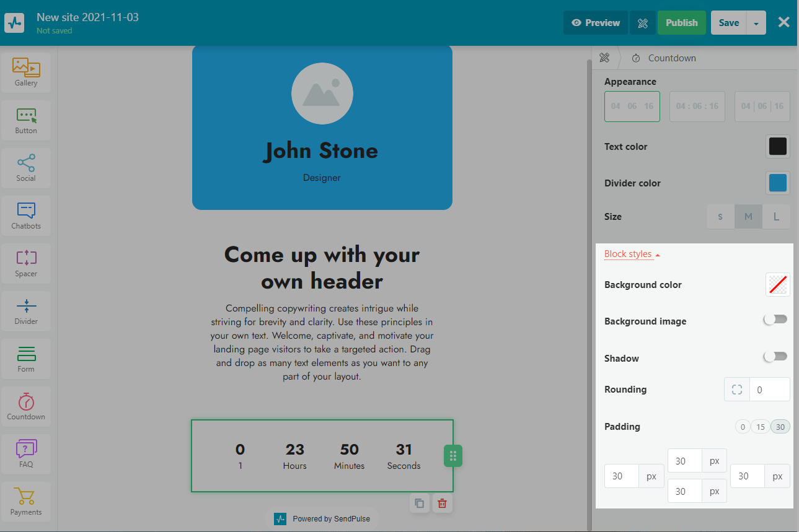The image size is (799, 532).
Task: Click the Publish button
Action: click(x=681, y=23)
